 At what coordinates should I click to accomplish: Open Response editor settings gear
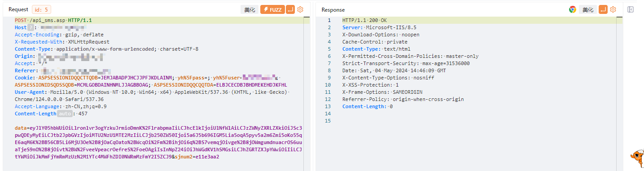(x=613, y=9)
